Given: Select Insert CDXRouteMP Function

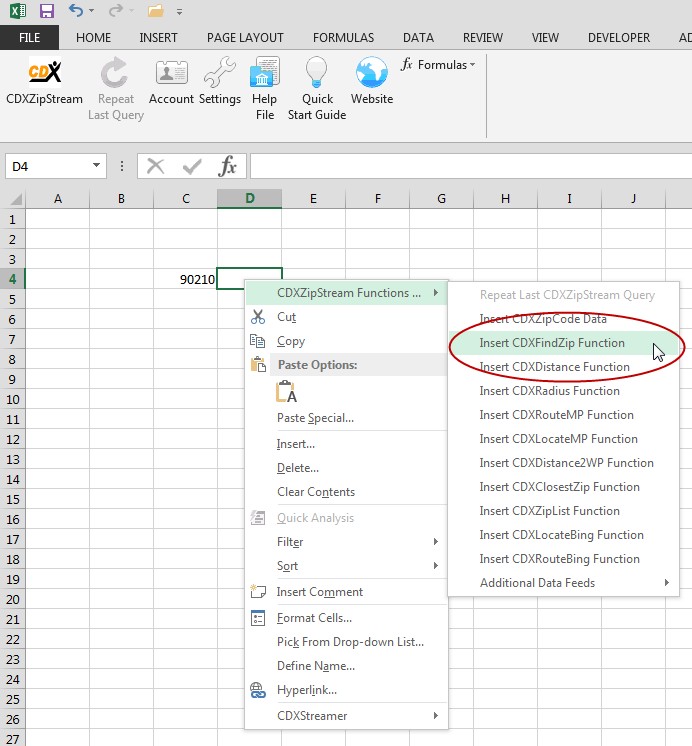Looking at the screenshot, I should (x=563, y=415).
